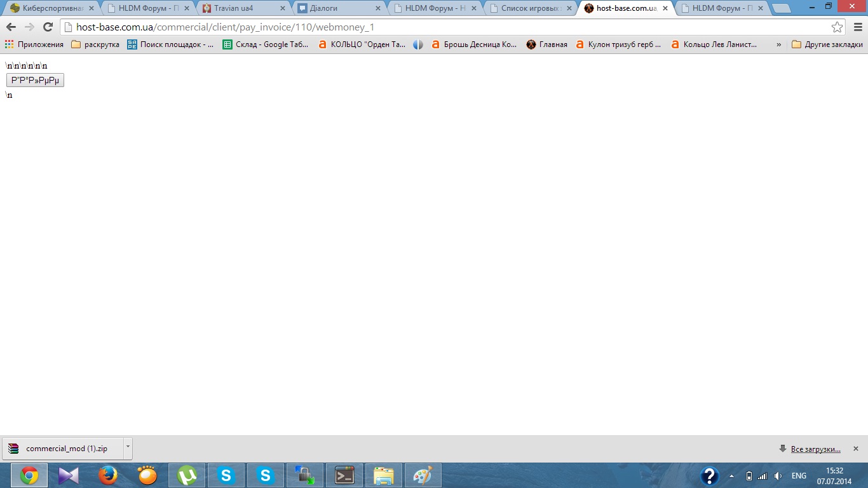Expand the commercial_mod zip download options
The width and height of the screenshot is (868, 488).
pyautogui.click(x=128, y=447)
